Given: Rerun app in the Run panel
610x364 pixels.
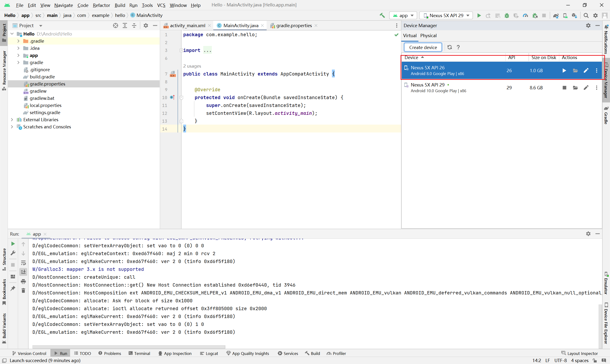Looking at the screenshot, I should click(x=13, y=243).
